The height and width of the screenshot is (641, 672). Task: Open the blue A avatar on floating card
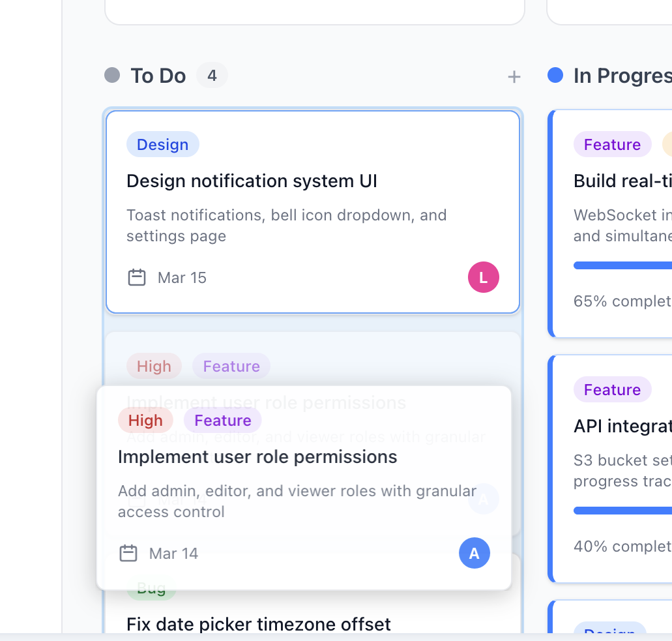point(474,554)
